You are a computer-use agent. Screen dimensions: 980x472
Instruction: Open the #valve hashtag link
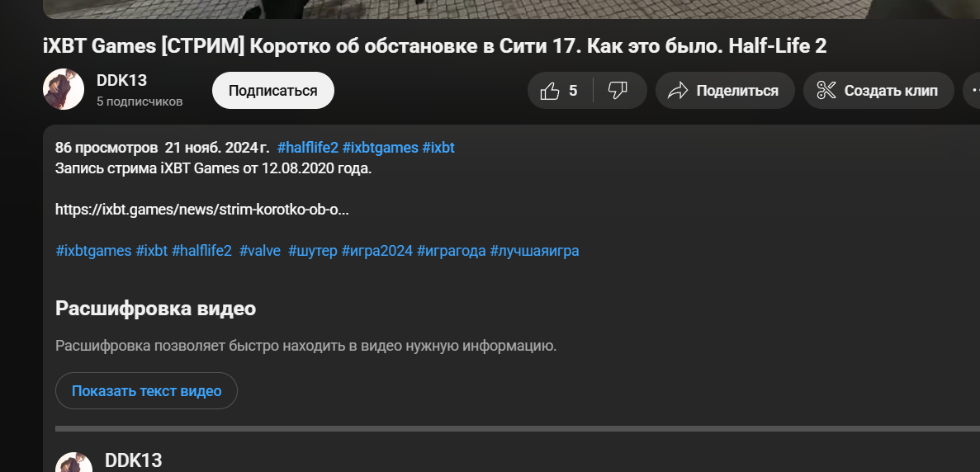pos(260,251)
